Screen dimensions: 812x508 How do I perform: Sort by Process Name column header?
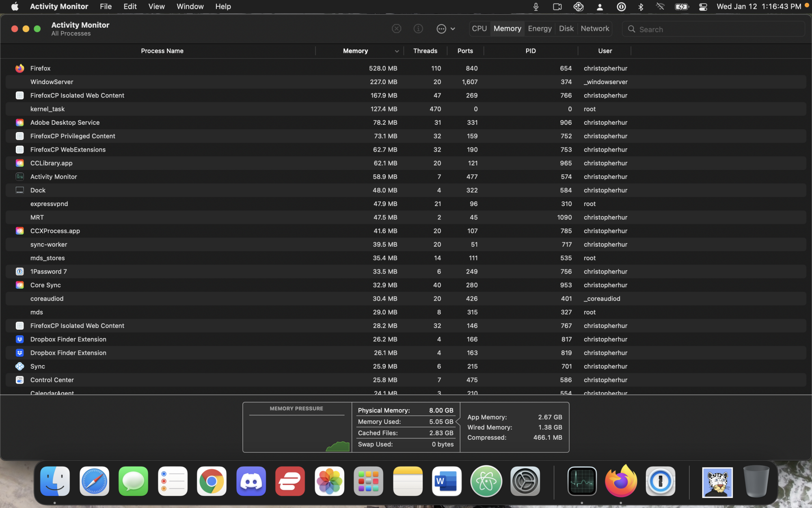[162, 51]
